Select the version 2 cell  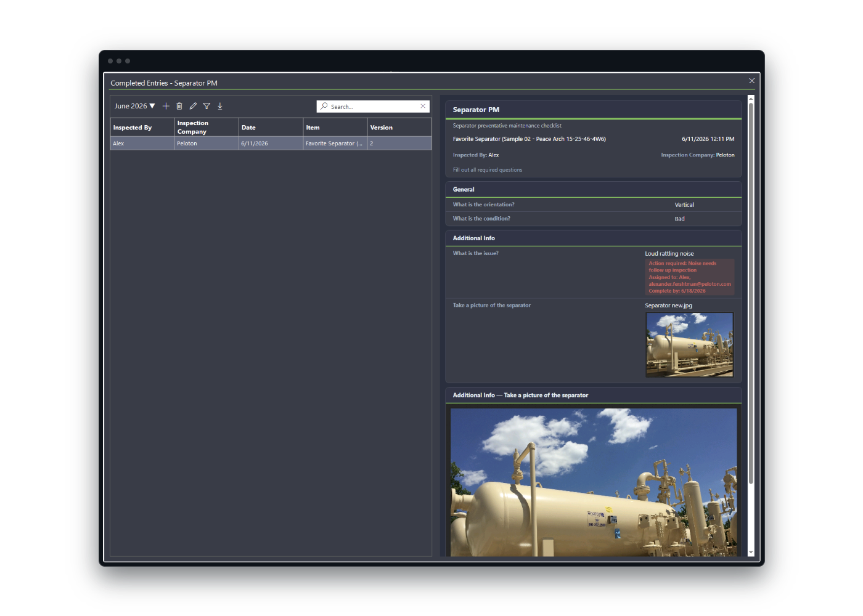coord(399,144)
